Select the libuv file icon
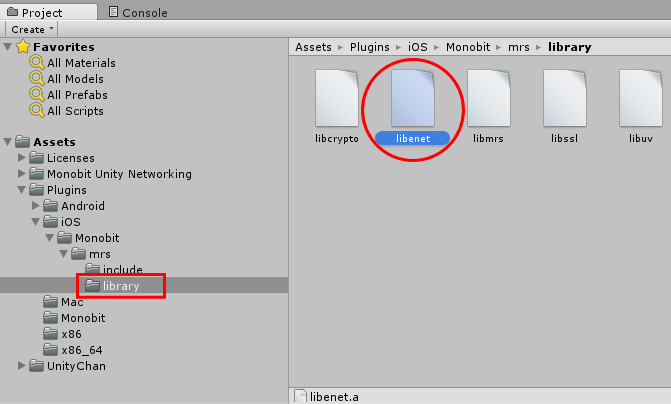 [641, 98]
